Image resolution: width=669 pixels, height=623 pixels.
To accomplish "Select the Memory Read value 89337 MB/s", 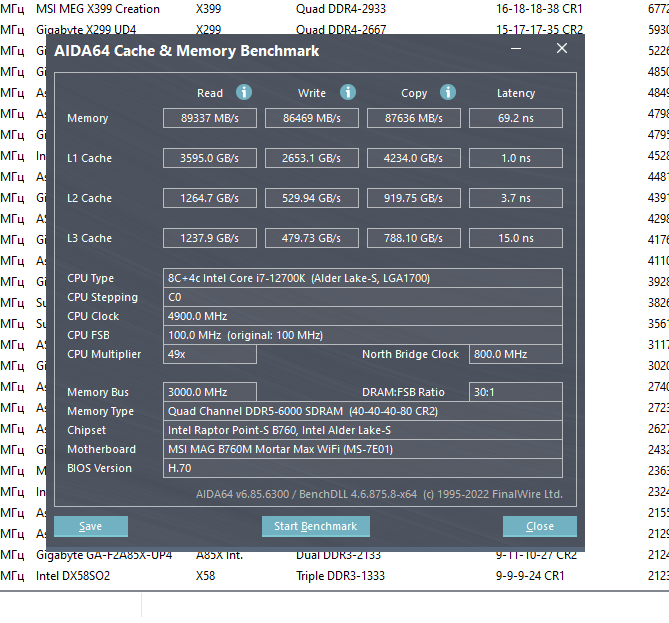I will (x=210, y=118).
